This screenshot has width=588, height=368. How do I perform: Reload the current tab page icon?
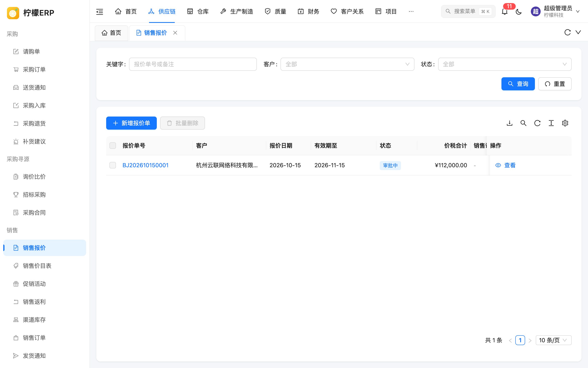(x=567, y=32)
